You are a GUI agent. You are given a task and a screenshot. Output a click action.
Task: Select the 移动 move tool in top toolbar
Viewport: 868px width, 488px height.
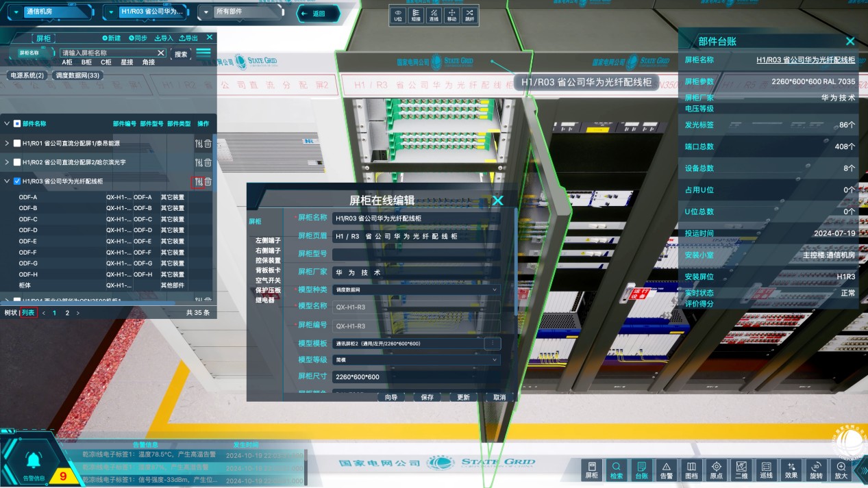(451, 16)
